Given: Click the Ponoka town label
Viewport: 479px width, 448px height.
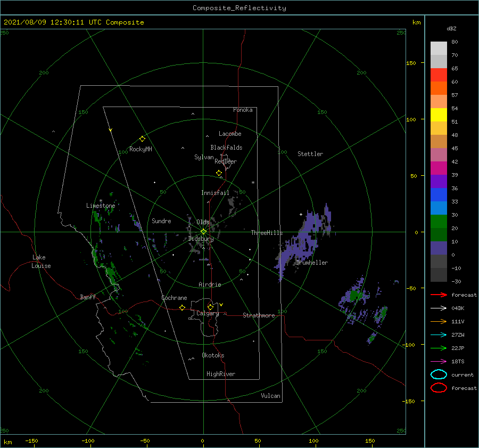Looking at the screenshot, I should [243, 110].
